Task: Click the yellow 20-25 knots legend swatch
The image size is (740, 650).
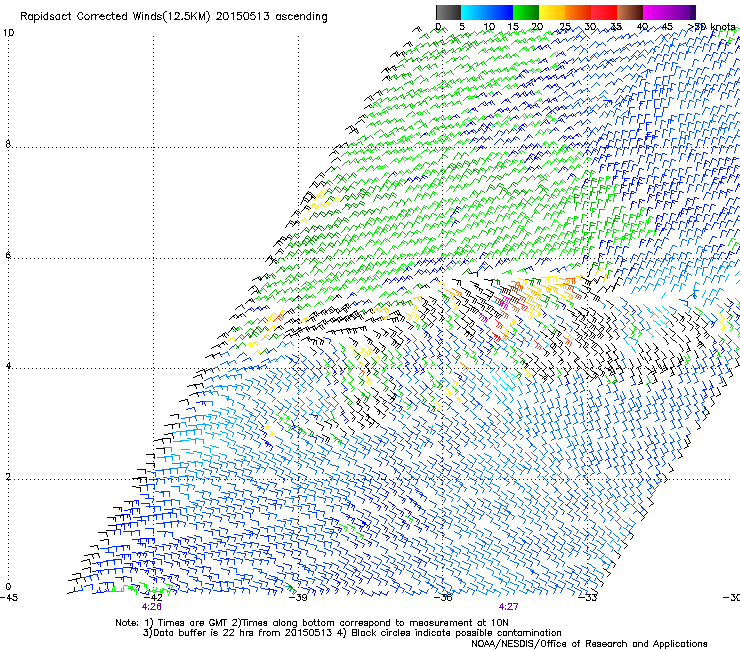Action: coord(552,12)
